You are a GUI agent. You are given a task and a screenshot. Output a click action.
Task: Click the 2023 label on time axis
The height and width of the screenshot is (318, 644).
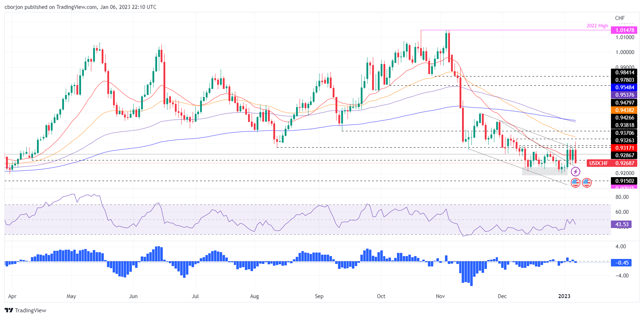(564, 296)
